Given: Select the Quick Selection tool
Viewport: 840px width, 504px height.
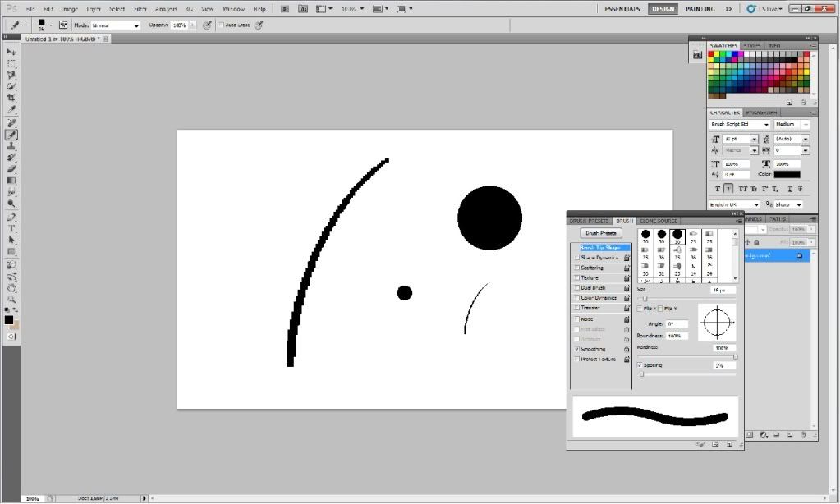Looking at the screenshot, I should pyautogui.click(x=11, y=86).
